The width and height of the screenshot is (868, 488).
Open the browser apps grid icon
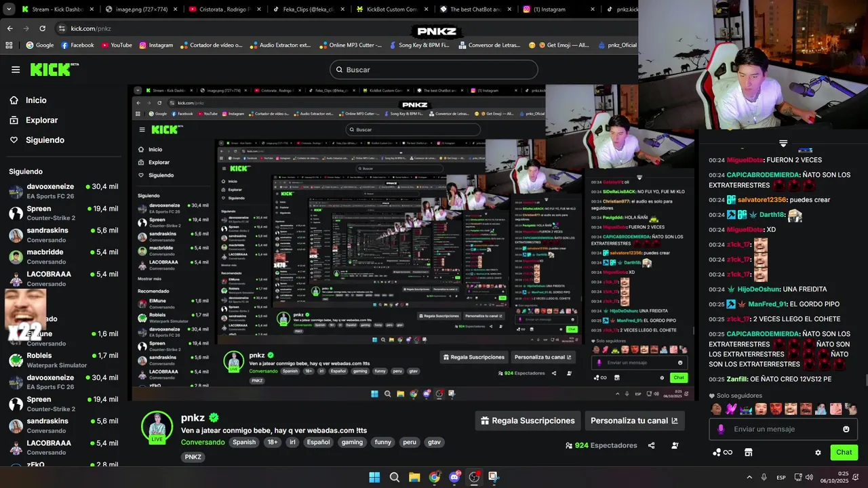(9, 45)
